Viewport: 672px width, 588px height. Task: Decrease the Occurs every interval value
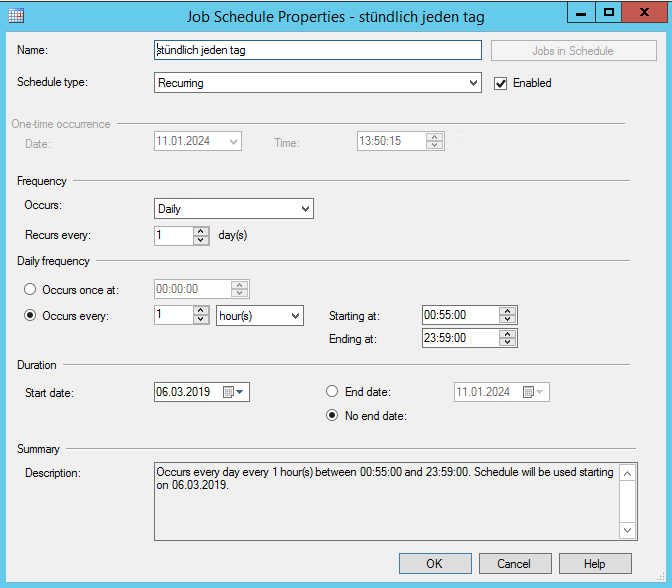[x=201, y=320]
